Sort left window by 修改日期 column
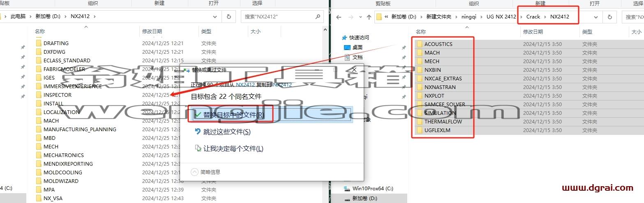644x203 pixels. [x=152, y=31]
